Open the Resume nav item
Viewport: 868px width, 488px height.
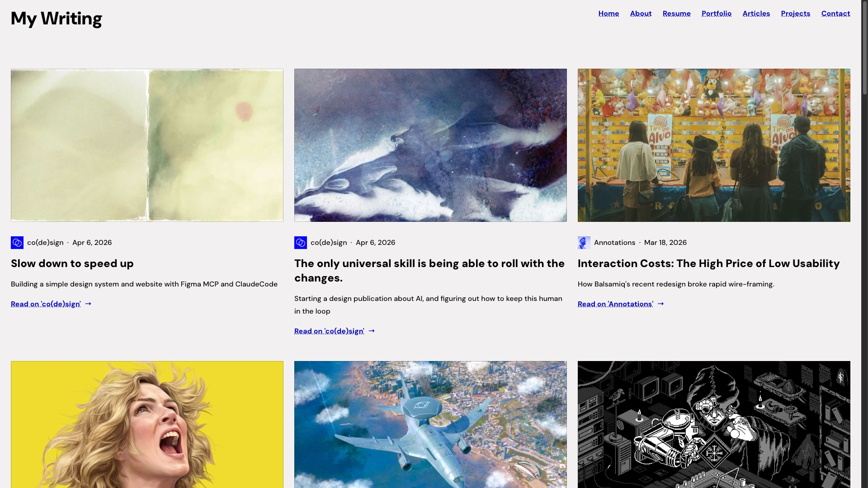pos(676,14)
